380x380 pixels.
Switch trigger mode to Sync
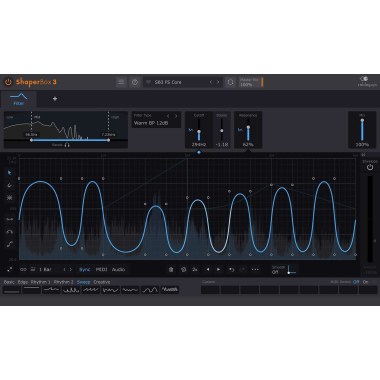point(85,269)
